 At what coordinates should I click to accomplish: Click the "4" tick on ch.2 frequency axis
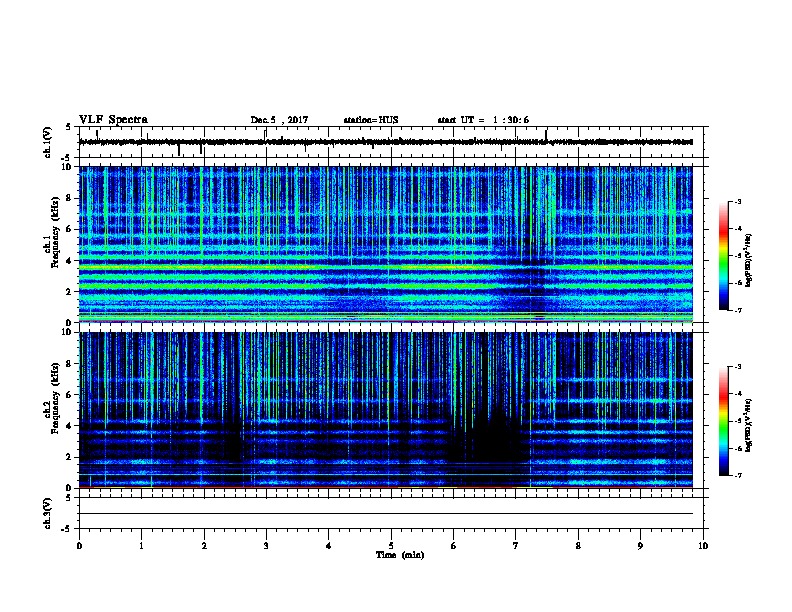click(70, 426)
